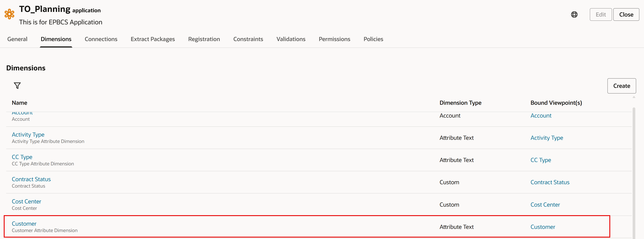Go to Extract Packages tab
This screenshot has height=239, width=644.
[x=153, y=39]
